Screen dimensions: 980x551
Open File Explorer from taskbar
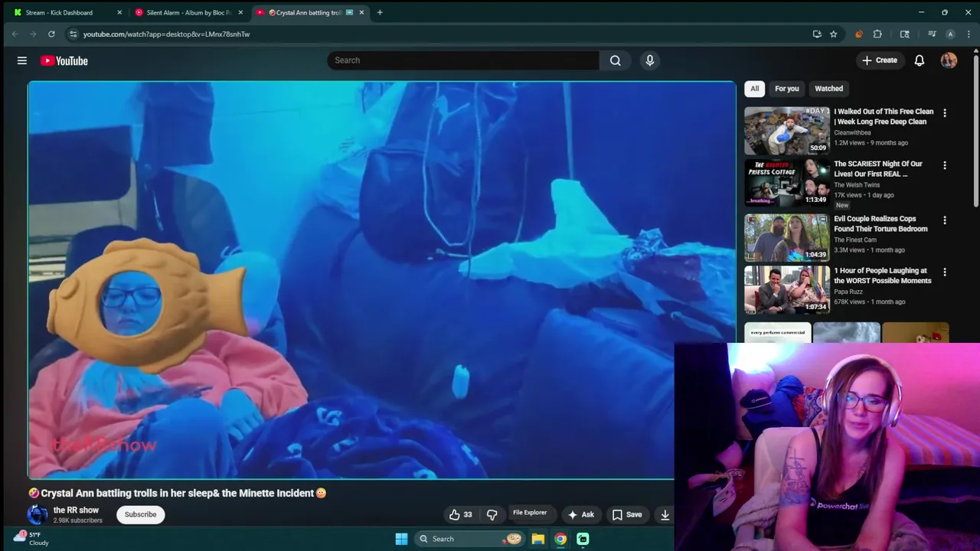pyautogui.click(x=538, y=539)
